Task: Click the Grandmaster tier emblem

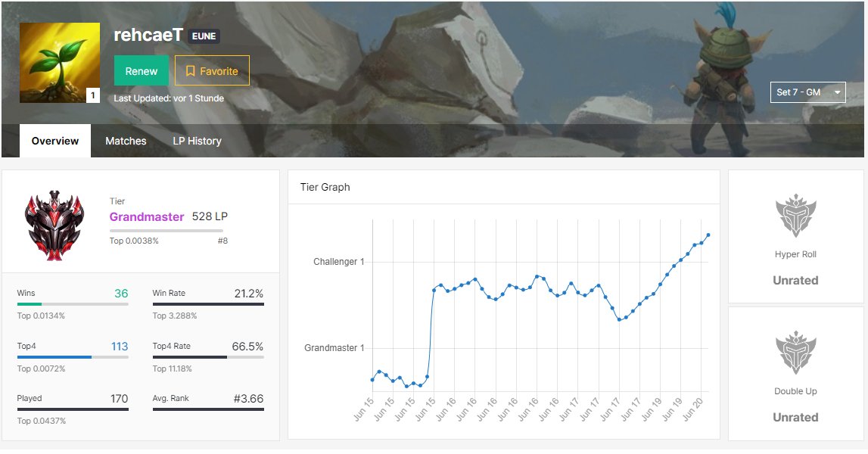Action: [54, 225]
